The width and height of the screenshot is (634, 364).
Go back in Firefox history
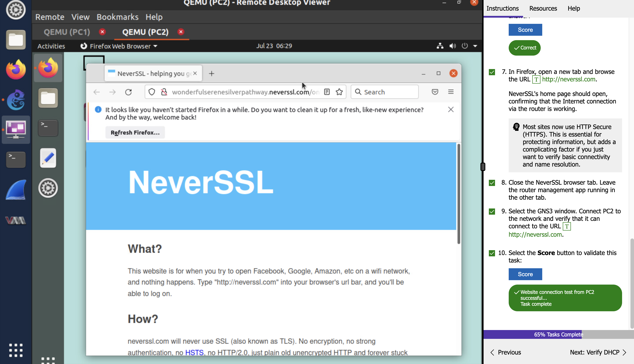pos(96,92)
